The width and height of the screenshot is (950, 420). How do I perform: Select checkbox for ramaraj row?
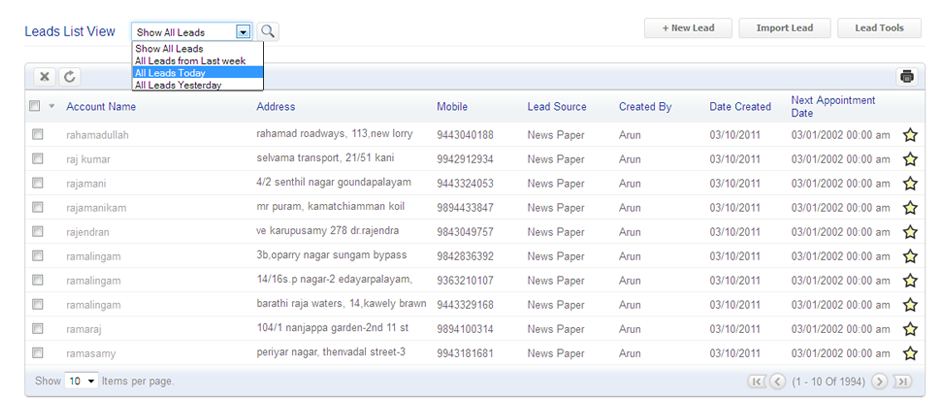pos(37,328)
